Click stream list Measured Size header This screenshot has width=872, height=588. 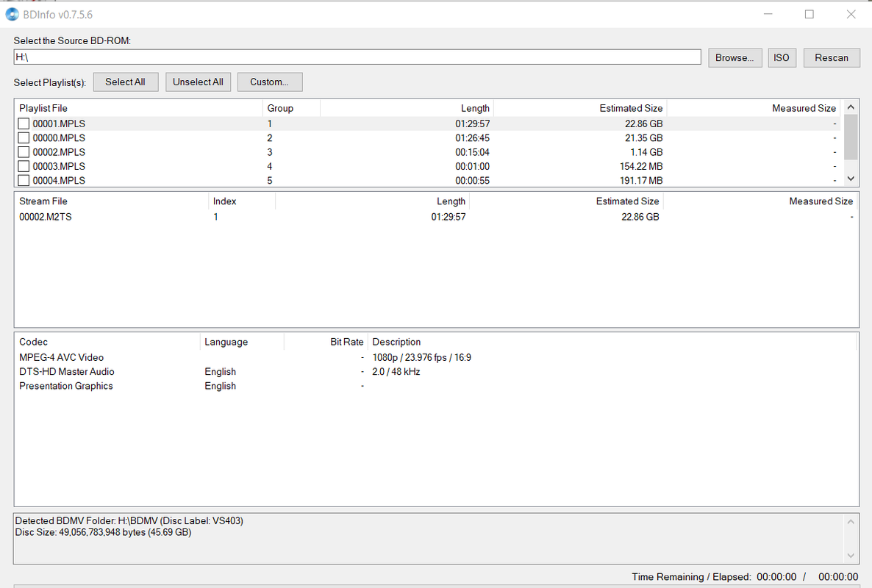click(760, 201)
